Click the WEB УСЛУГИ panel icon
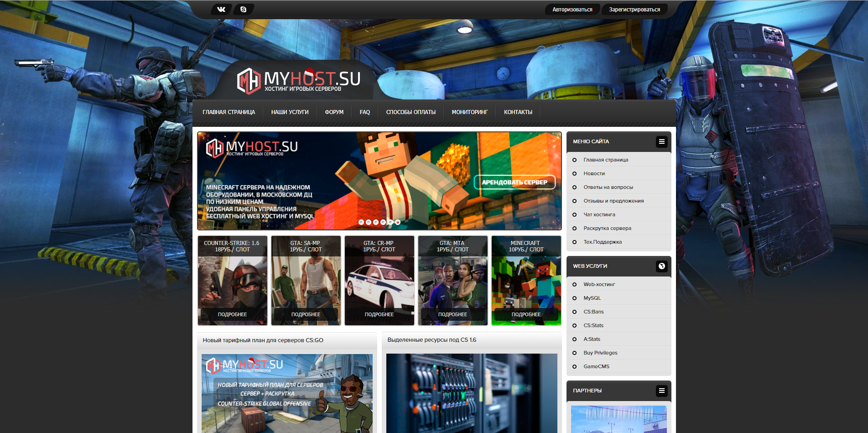This screenshot has width=868, height=433. tap(661, 266)
